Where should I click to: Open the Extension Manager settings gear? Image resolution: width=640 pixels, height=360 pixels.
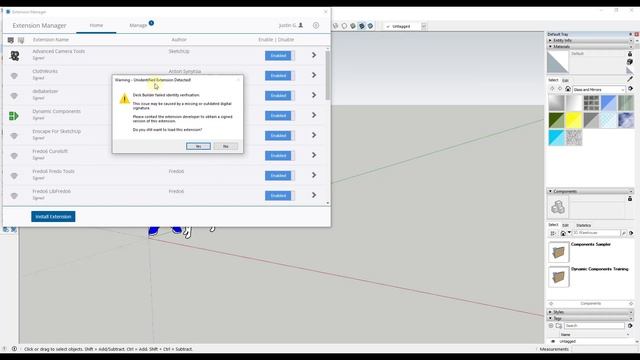[x=316, y=25]
